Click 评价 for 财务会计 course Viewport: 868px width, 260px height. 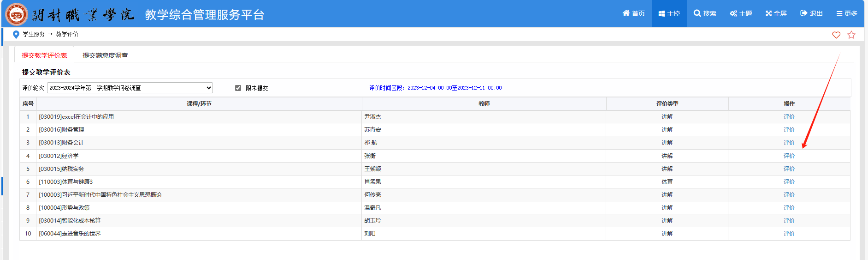[789, 143]
